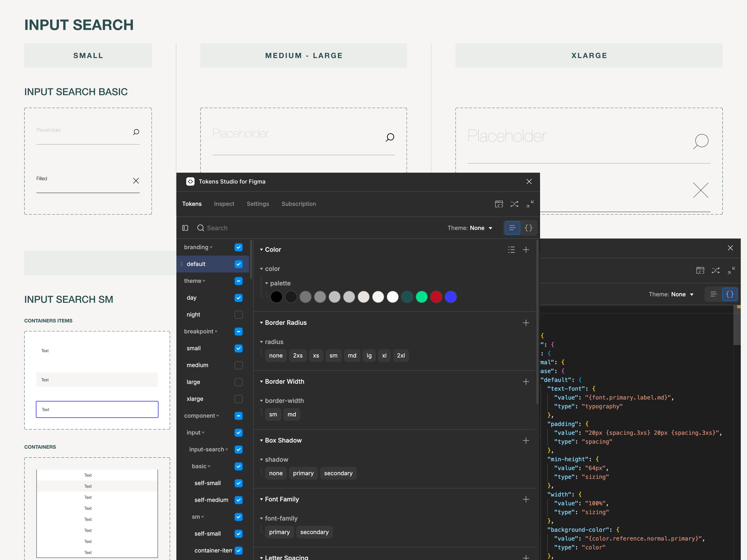Viewport: 747px width, 560px height.
Task: Click the large X icon in XLarge input
Action: 701,190
